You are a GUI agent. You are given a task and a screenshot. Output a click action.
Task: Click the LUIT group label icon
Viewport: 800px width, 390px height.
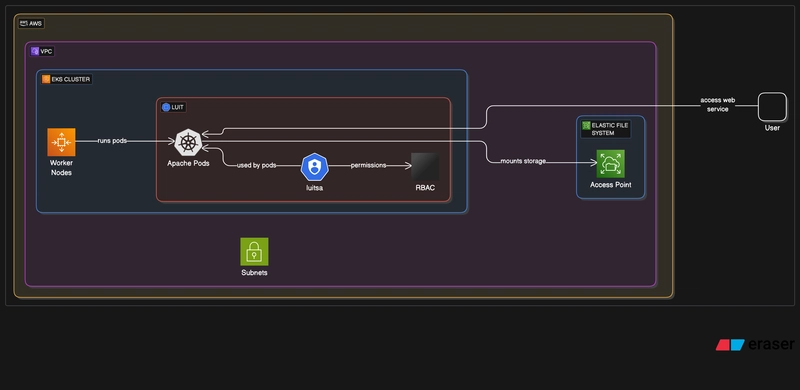pos(166,107)
